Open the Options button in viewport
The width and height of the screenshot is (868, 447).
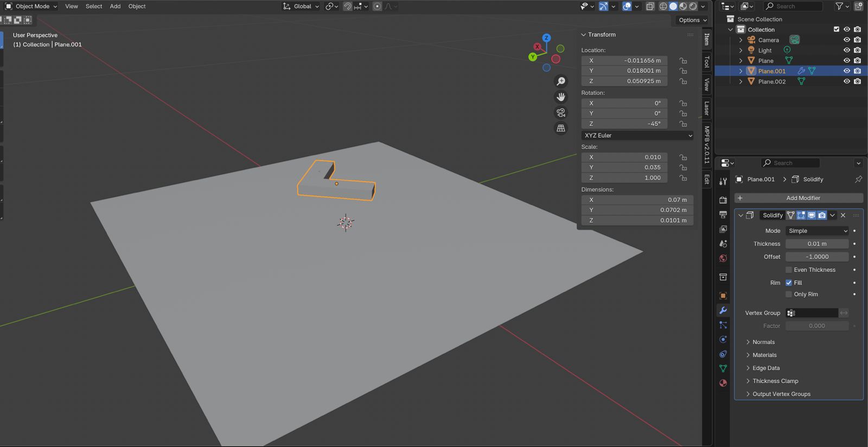click(x=693, y=20)
